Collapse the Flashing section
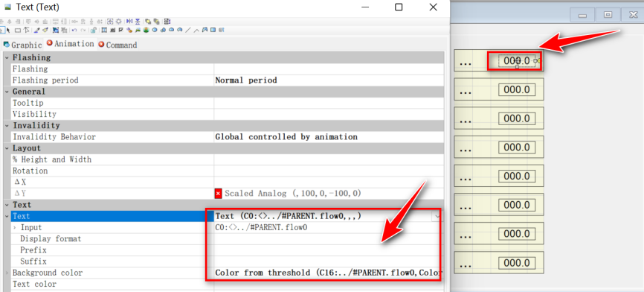The image size is (644, 292). click(x=7, y=57)
